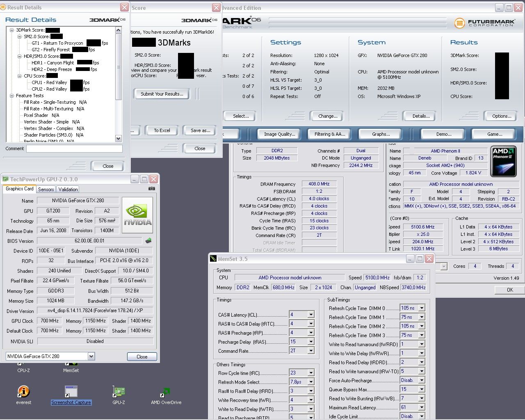Click the Change... button under Settings
The width and height of the screenshot is (525, 420).
[x=328, y=116]
